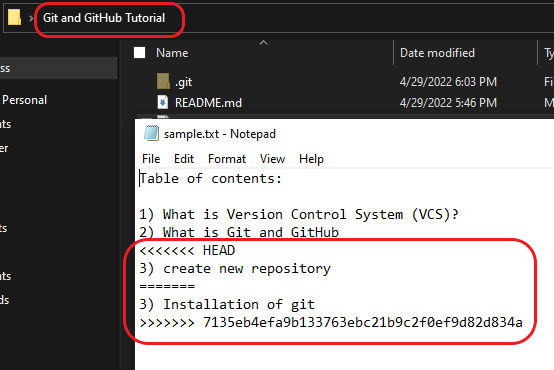Click the .git folder icon

[163, 81]
